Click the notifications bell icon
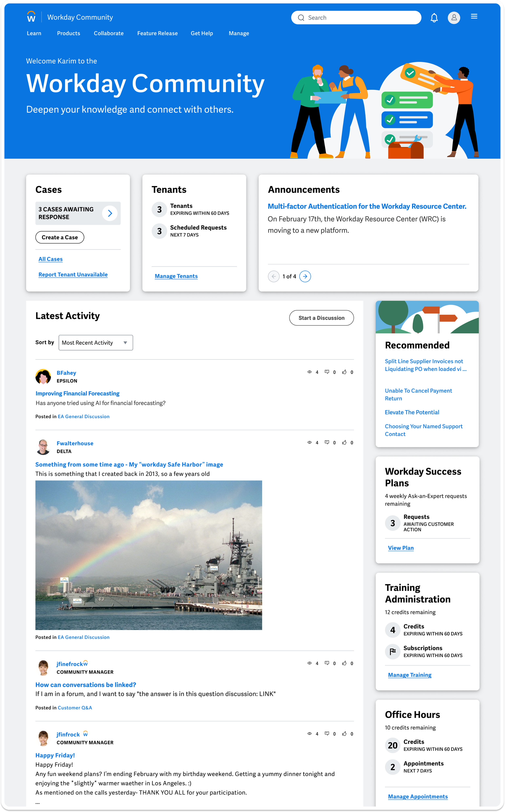This screenshot has height=812, width=505. click(434, 18)
